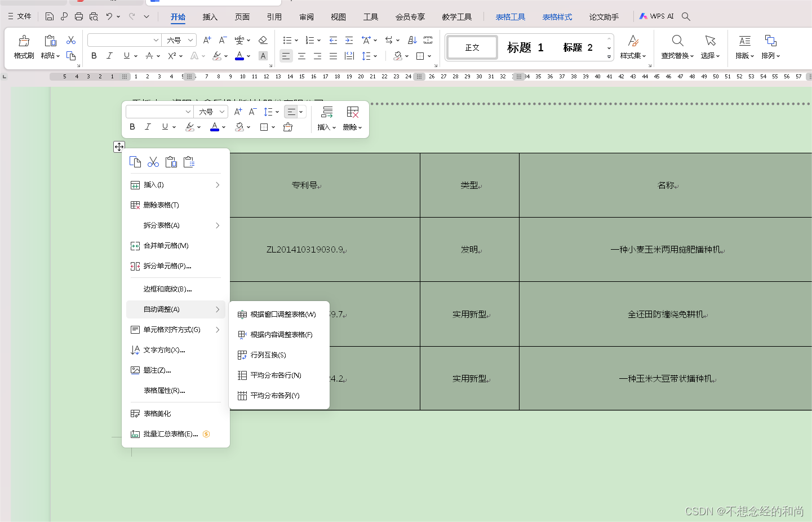Click the ribbon Increase Indent icon
Viewport: 812px width, 522px height.
[x=349, y=40]
